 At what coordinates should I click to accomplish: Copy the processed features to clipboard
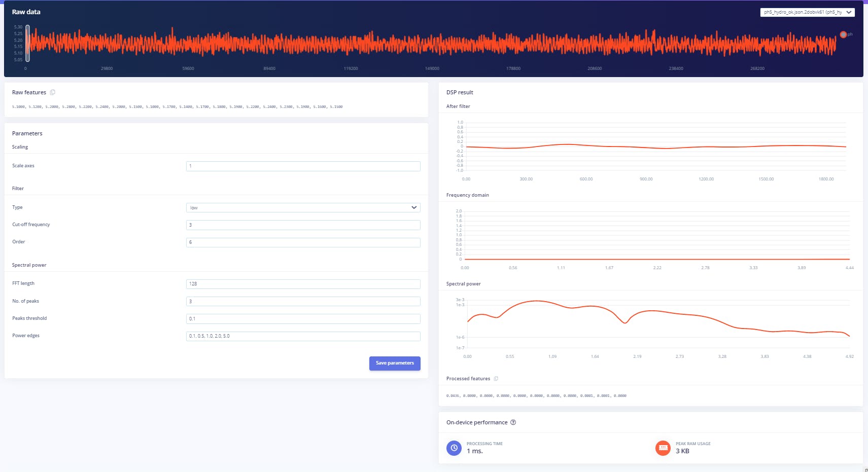pos(496,379)
